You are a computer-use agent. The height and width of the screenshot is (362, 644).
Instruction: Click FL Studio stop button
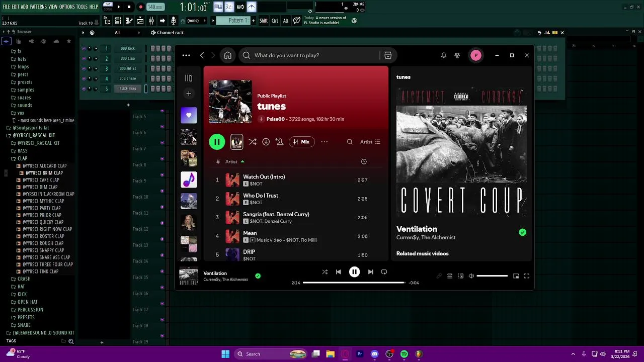(129, 7)
